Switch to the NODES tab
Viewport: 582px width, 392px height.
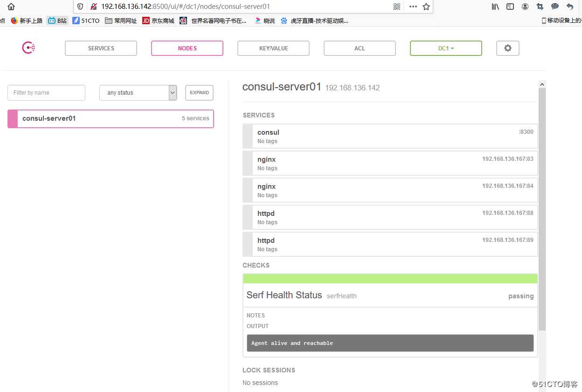coord(187,48)
